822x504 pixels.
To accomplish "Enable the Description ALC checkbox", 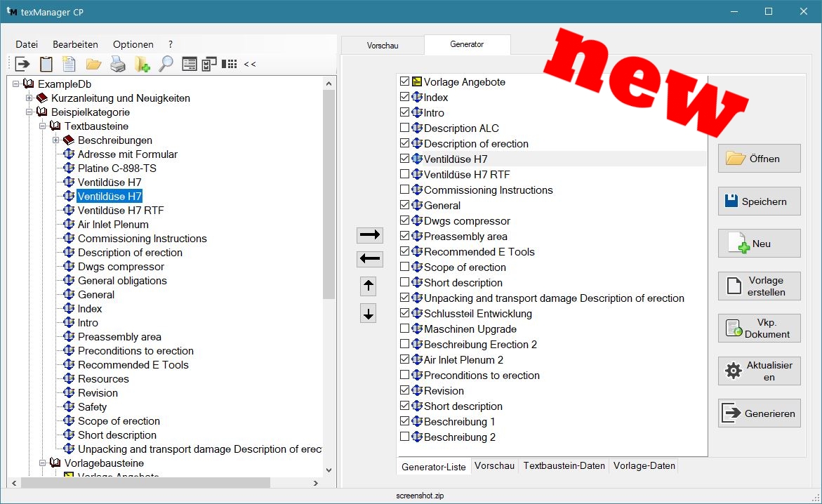I will (406, 128).
